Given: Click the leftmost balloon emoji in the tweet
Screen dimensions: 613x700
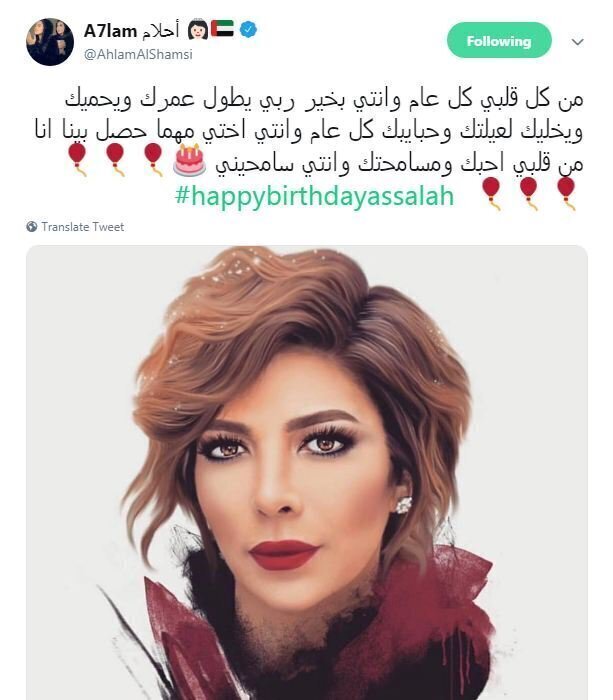Looking at the screenshot, I should pyautogui.click(x=77, y=159).
